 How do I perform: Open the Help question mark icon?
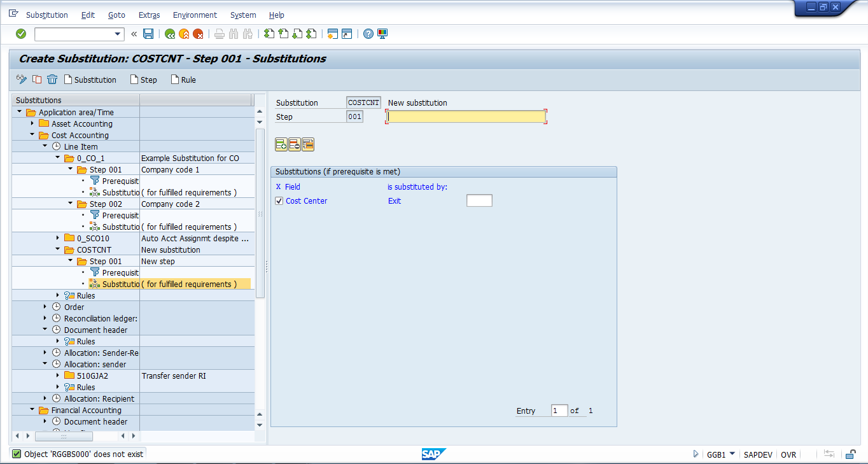click(x=368, y=34)
